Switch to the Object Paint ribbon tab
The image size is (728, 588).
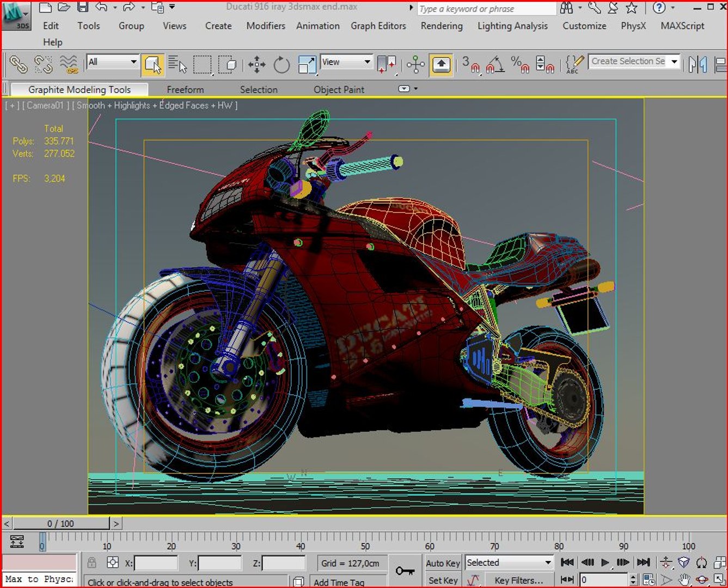point(339,89)
